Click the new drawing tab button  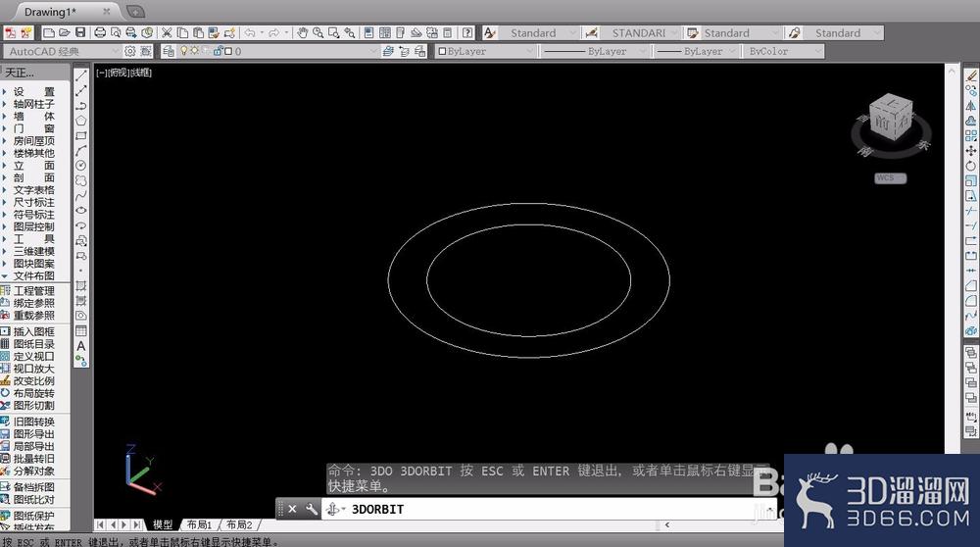tap(135, 11)
